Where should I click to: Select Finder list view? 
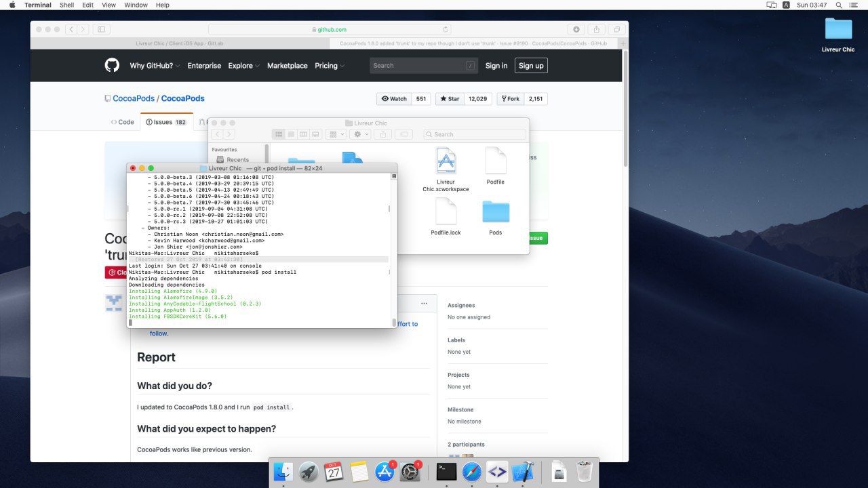click(x=290, y=134)
